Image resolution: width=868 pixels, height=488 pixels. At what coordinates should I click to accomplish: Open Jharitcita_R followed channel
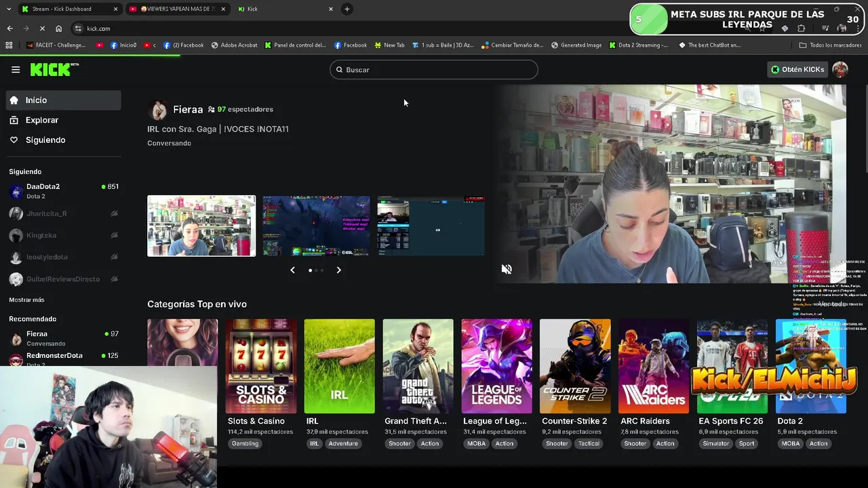click(64, 213)
